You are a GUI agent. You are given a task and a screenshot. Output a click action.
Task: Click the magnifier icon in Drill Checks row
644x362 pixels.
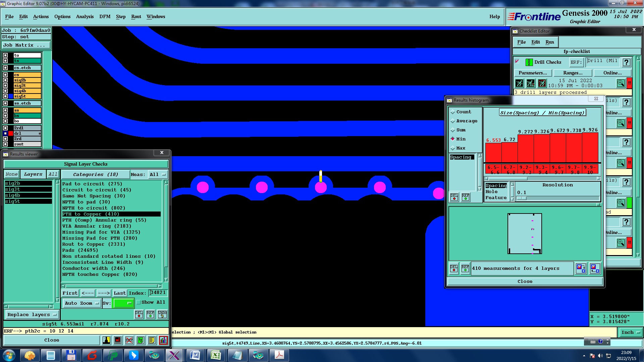click(621, 83)
